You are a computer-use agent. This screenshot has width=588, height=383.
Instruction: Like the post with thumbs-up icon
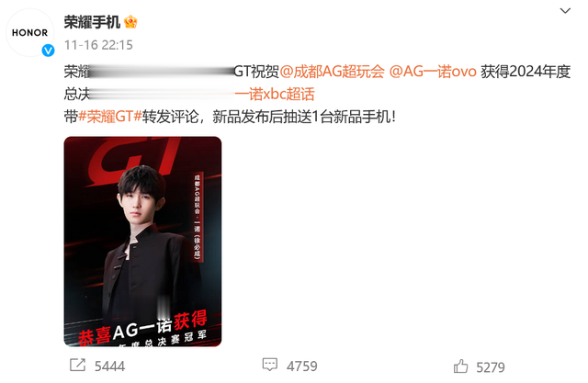pos(460,366)
